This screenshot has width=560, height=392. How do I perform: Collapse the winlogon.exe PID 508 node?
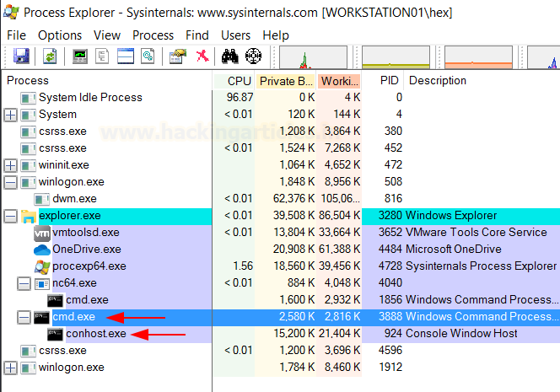[x=10, y=182]
